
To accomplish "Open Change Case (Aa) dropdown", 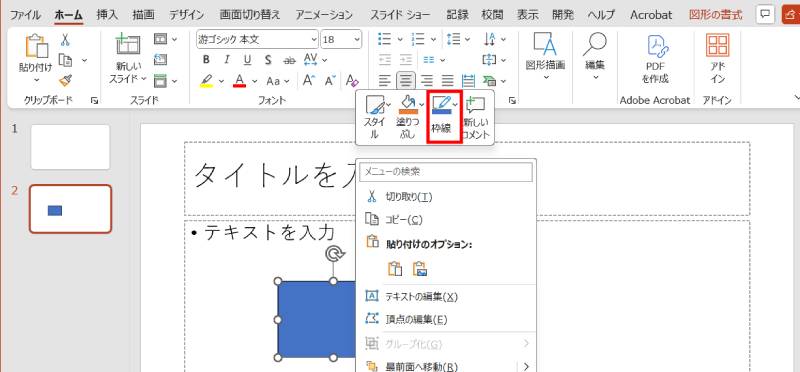I will tap(278, 81).
